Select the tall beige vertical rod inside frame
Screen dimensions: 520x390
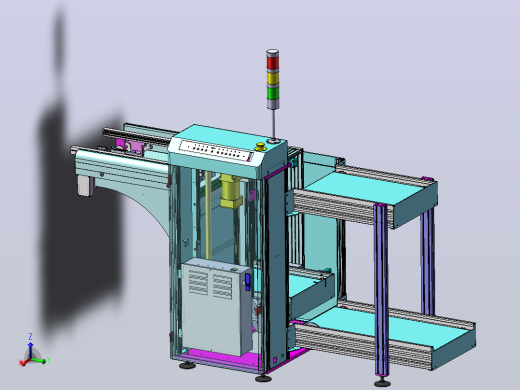208,215
